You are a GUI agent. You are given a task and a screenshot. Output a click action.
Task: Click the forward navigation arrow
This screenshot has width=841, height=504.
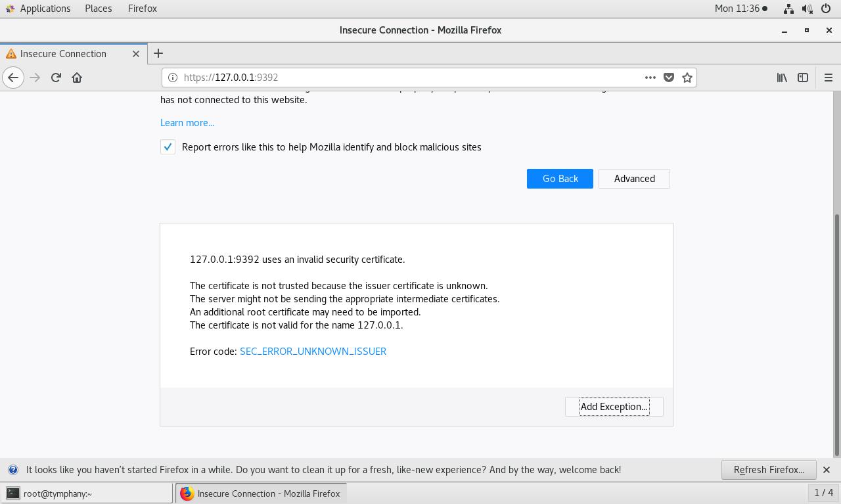coord(35,78)
